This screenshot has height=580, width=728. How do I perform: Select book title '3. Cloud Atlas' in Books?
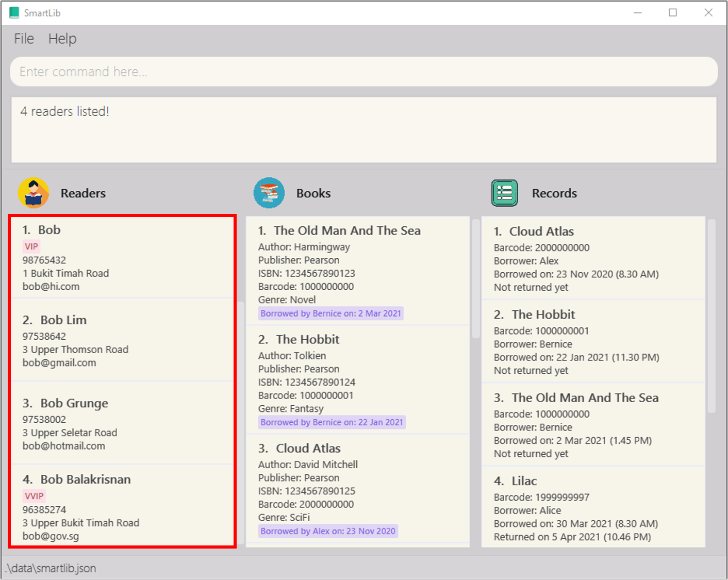[x=300, y=448]
